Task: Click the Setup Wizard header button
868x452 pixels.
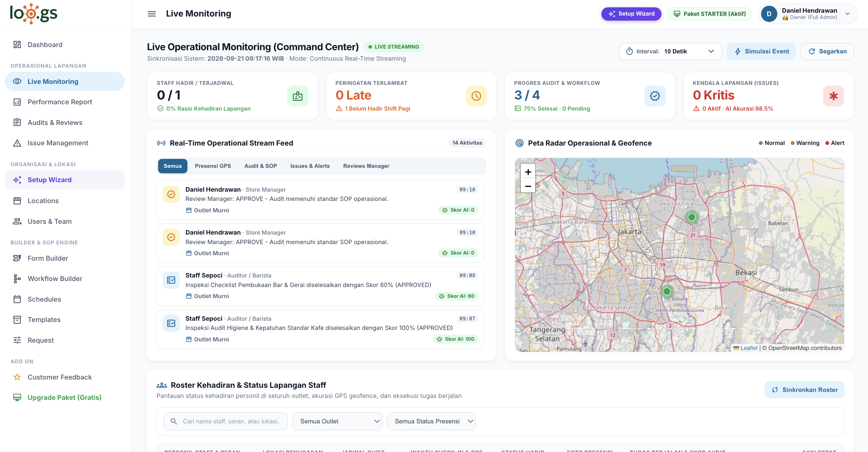Action: point(631,14)
